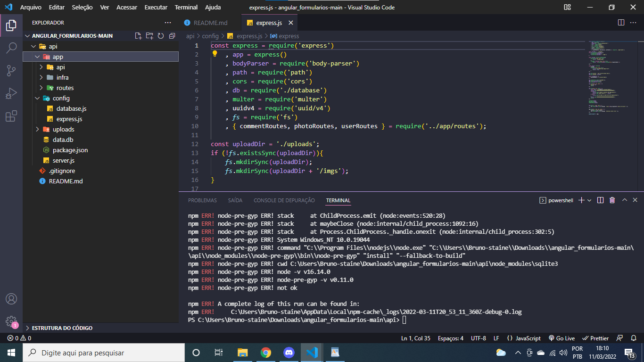Open the PROBLEMAS panel tab

point(202,200)
